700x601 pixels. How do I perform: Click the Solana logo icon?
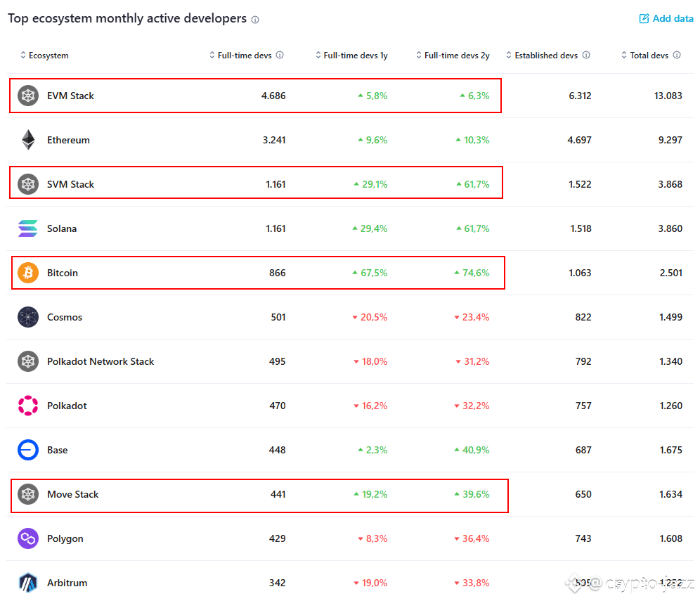coord(28,228)
